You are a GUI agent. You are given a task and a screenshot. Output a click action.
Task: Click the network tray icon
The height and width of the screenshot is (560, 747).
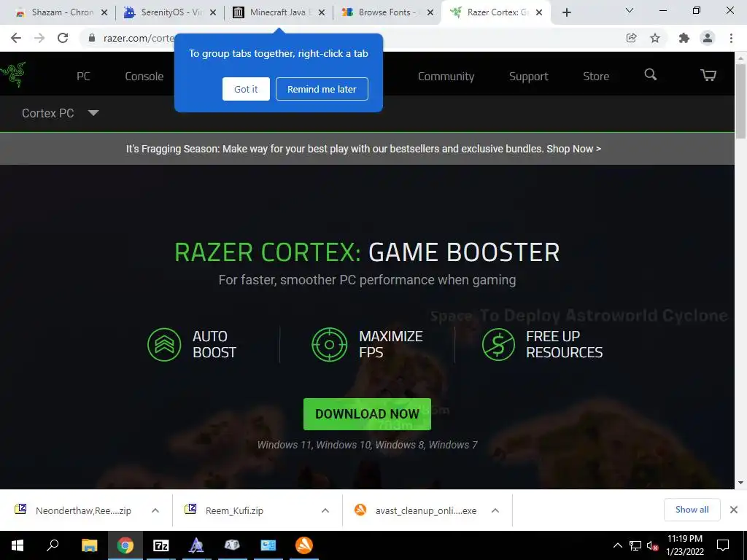tap(635, 545)
